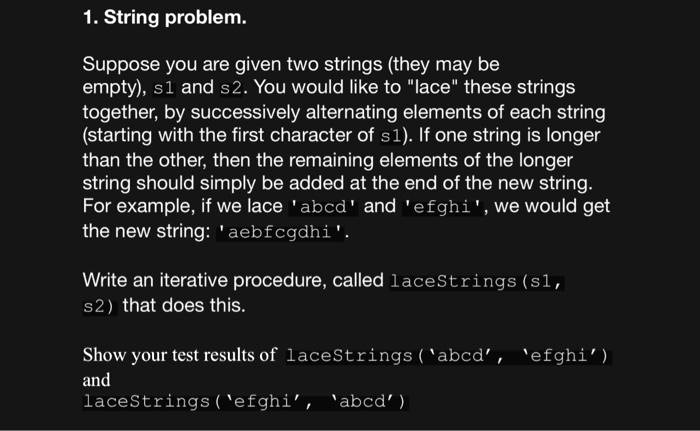Click the standalone word 'and' below 'Show your test results'
This screenshot has width=700, height=431.
click(96, 380)
